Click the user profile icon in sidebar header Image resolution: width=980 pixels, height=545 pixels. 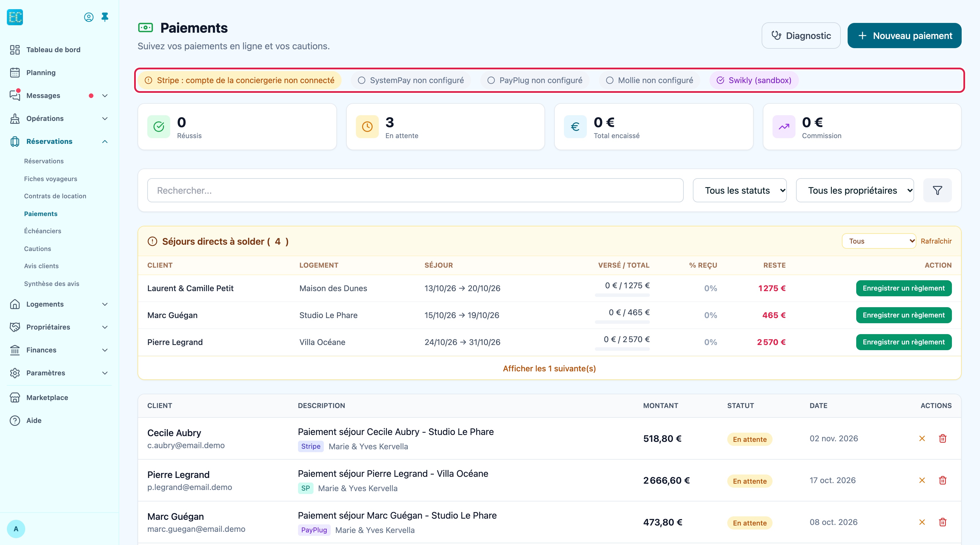click(x=89, y=17)
